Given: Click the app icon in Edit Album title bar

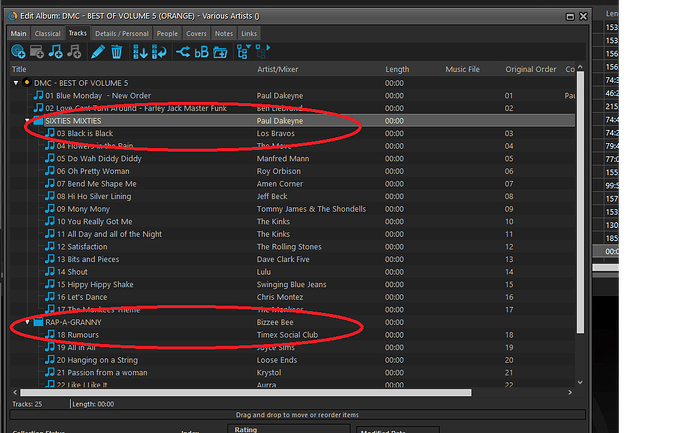Looking at the screenshot, I should [13, 16].
